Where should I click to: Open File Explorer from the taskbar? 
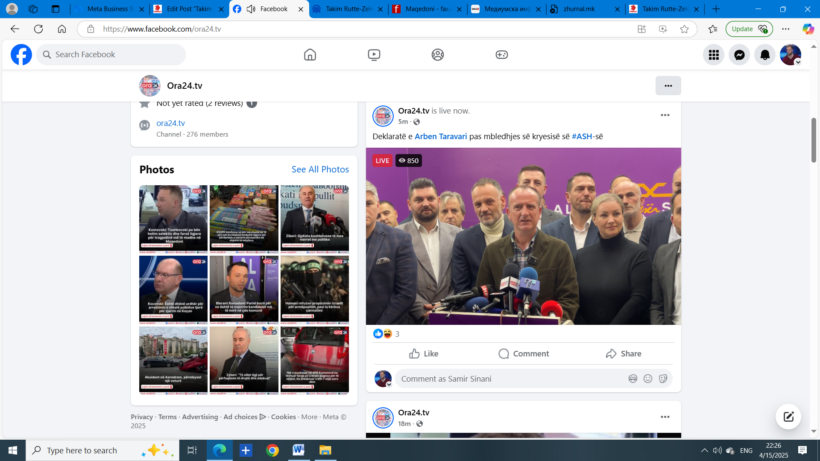tap(325, 450)
